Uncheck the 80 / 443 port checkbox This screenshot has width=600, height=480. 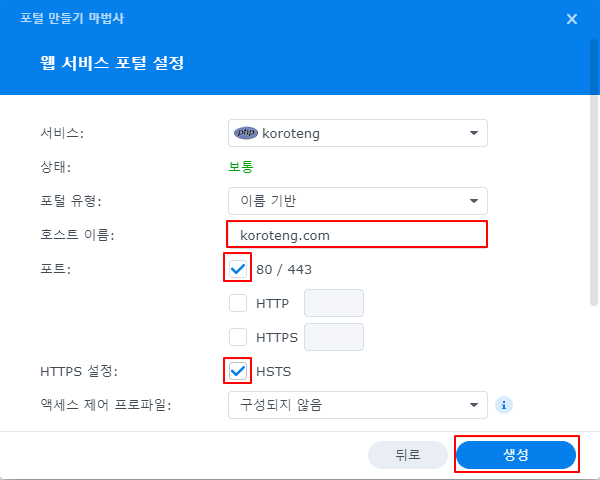(238, 269)
